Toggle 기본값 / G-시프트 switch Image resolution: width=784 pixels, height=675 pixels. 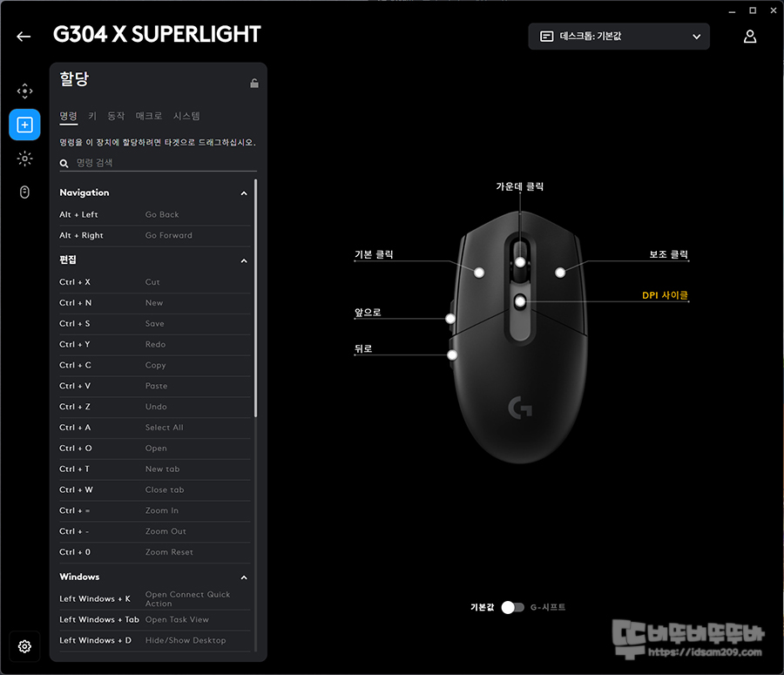pos(512,607)
